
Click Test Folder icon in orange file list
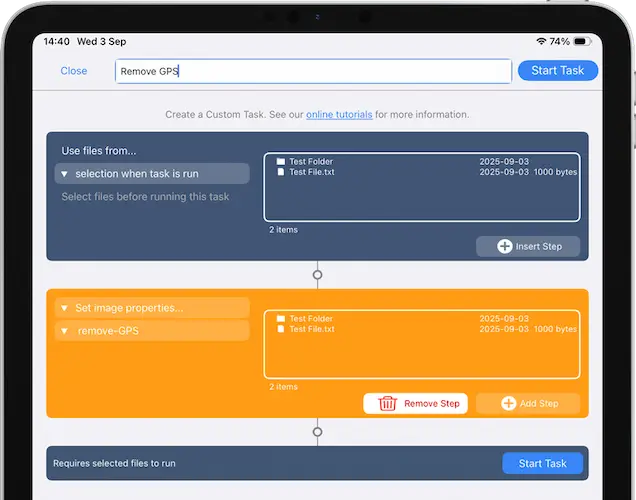(x=281, y=319)
